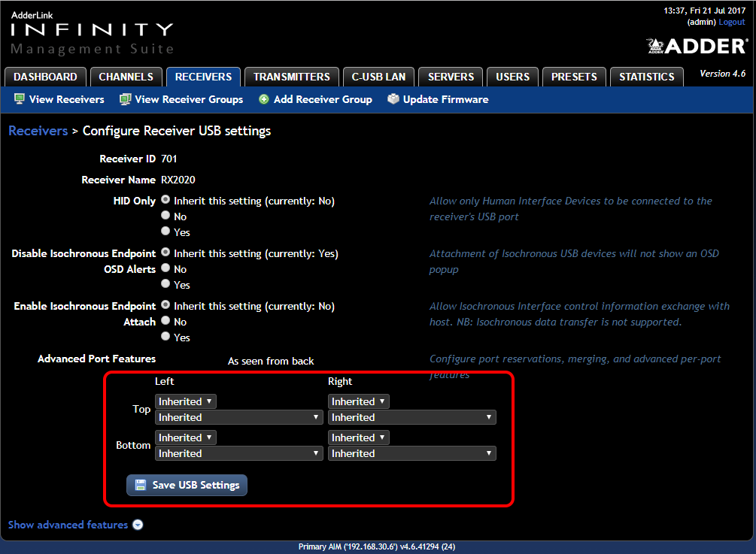Open the RECEIVERS tab
This screenshot has height=554, width=756.
pyautogui.click(x=203, y=77)
